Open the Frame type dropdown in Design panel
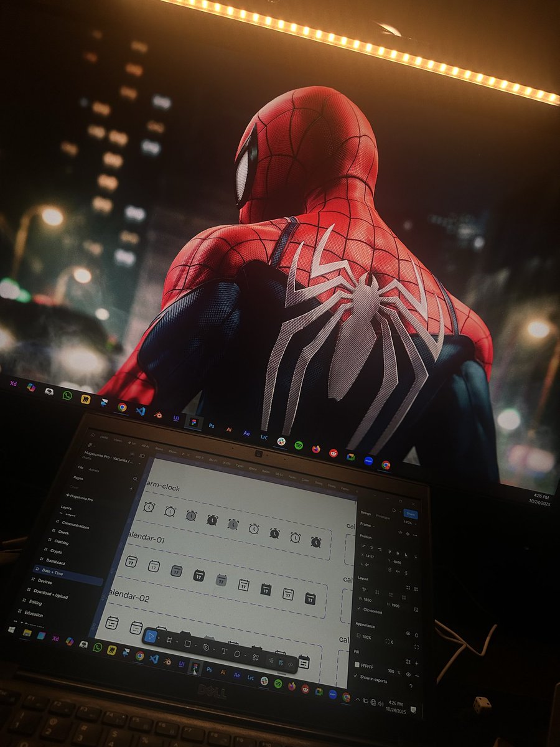560x747 pixels. (367, 525)
